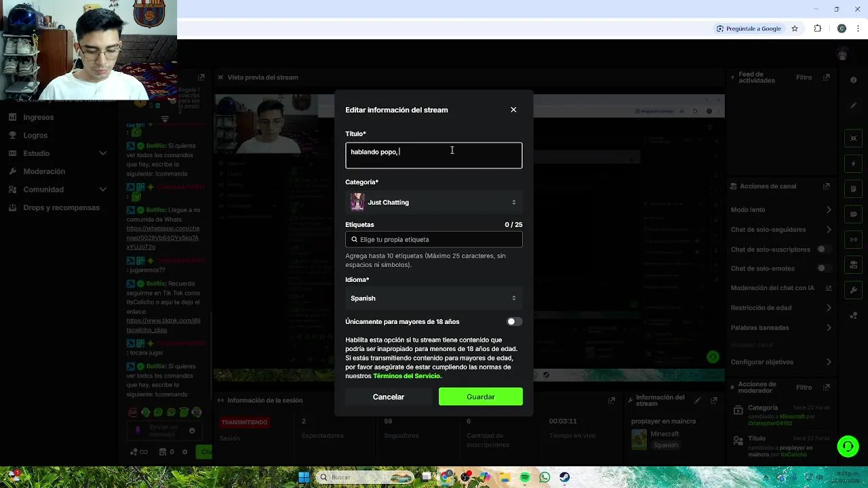Click the Spanish tag in stream info
The image size is (868, 488).
pyautogui.click(x=666, y=445)
